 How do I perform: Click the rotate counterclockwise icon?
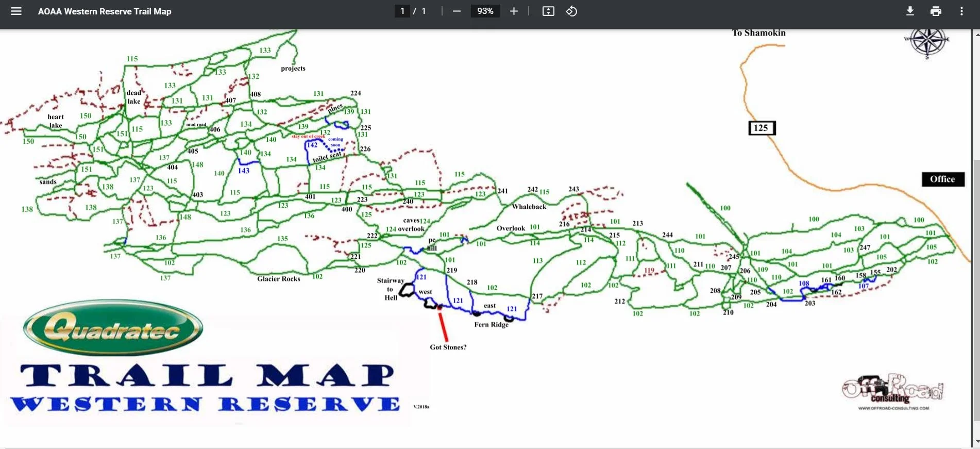pyautogui.click(x=571, y=11)
